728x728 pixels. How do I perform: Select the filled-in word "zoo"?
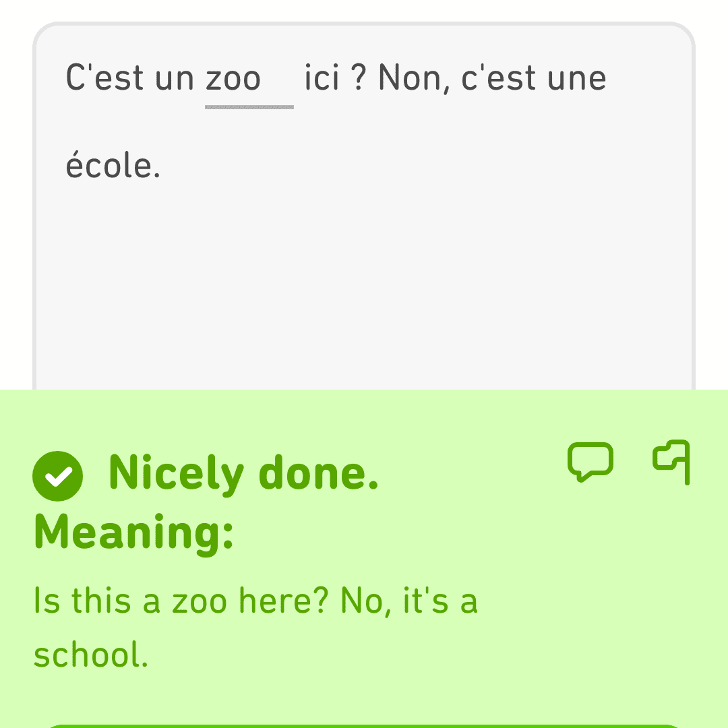233,78
